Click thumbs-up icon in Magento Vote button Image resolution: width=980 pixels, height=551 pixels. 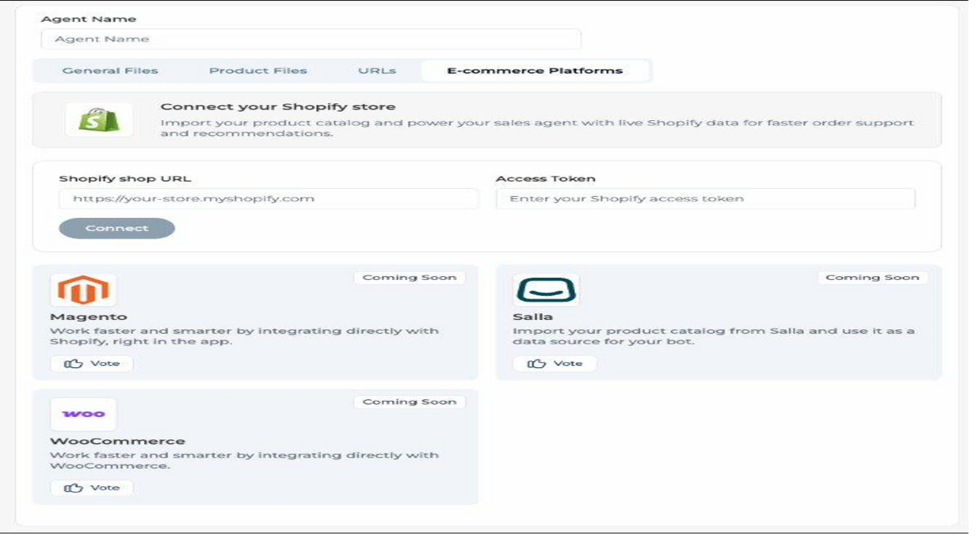coord(73,364)
